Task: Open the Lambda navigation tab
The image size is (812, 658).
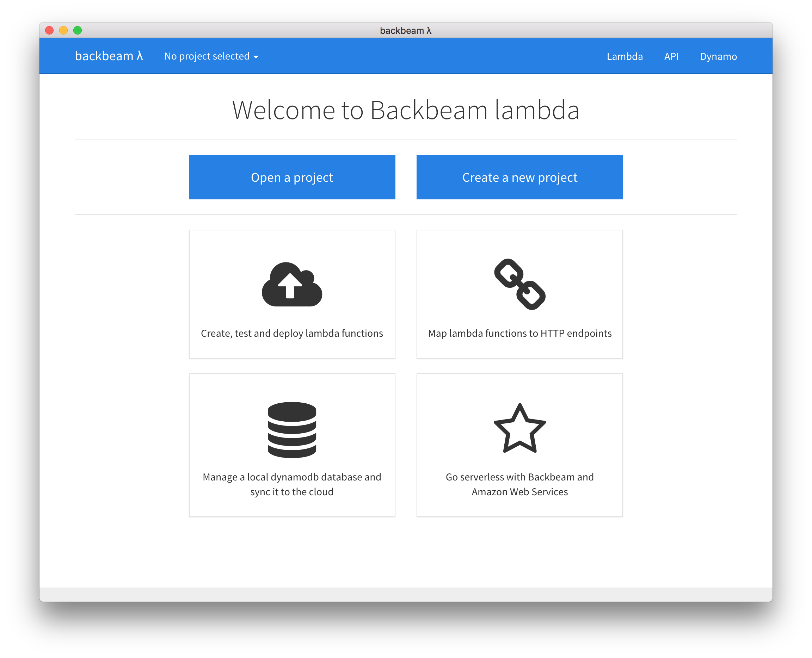Action: [625, 56]
